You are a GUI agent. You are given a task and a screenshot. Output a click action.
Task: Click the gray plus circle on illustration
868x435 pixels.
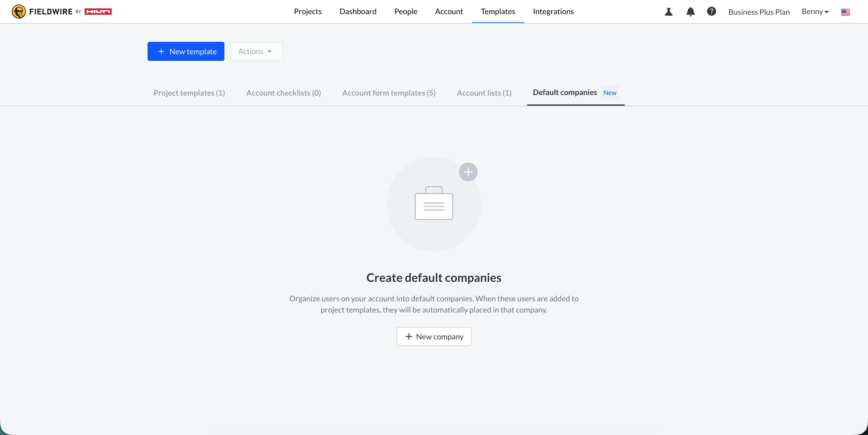pyautogui.click(x=468, y=172)
